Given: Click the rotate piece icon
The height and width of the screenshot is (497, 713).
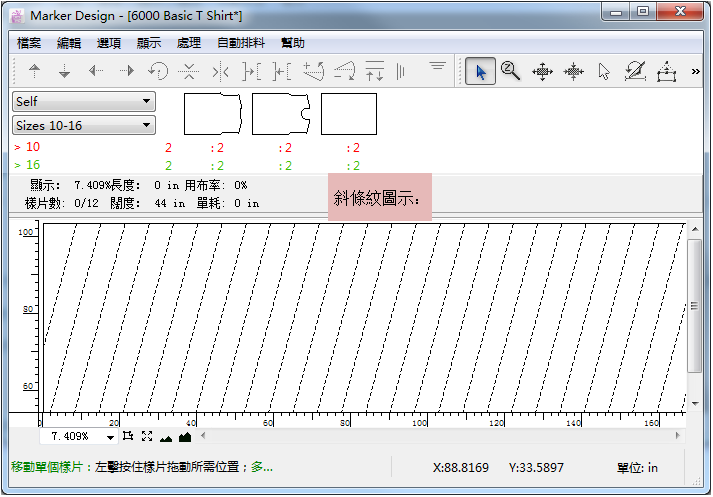Looking at the screenshot, I should pyautogui.click(x=157, y=72).
